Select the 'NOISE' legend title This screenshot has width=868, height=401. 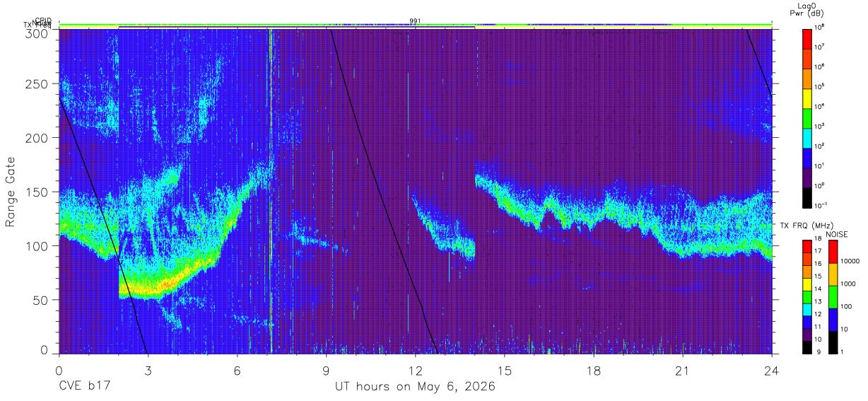tap(837, 234)
